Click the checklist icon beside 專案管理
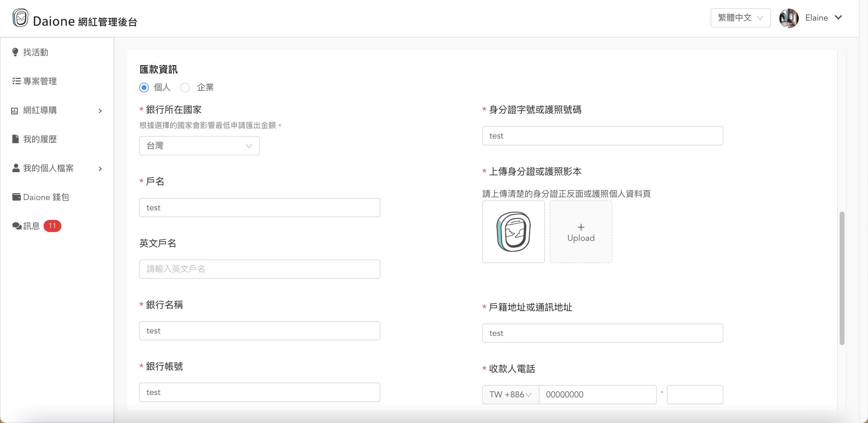Viewport: 868px width, 423px height. tap(16, 81)
